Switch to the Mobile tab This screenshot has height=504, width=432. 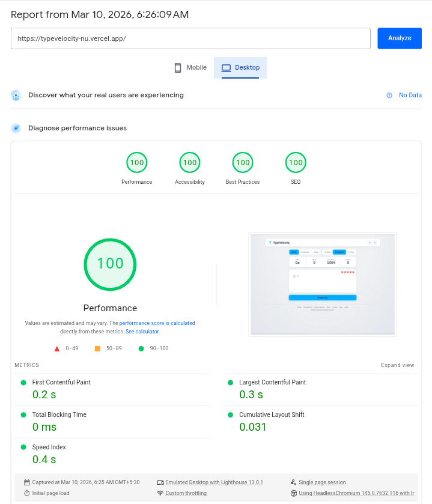pos(190,68)
